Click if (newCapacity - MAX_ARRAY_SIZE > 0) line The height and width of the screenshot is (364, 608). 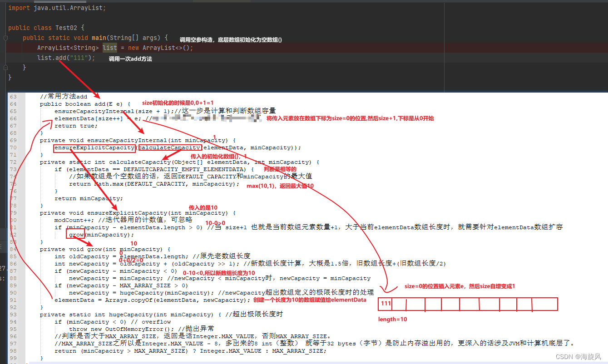[121, 285]
